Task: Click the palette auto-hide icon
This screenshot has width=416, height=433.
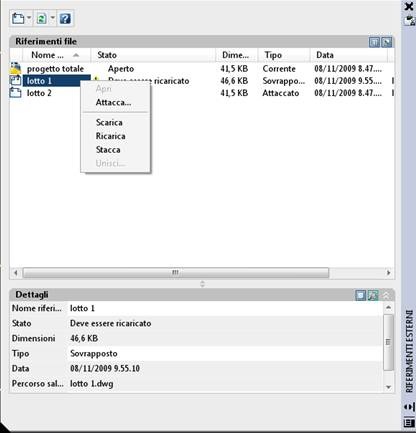Action: (x=409, y=407)
